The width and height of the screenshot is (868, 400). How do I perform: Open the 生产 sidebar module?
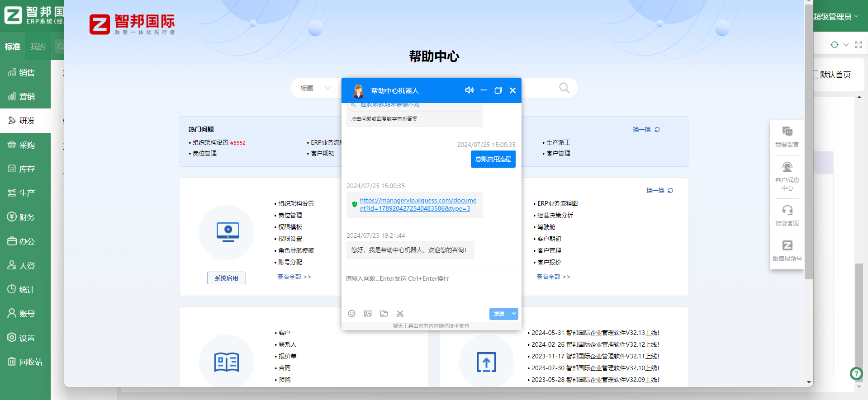coord(25,193)
